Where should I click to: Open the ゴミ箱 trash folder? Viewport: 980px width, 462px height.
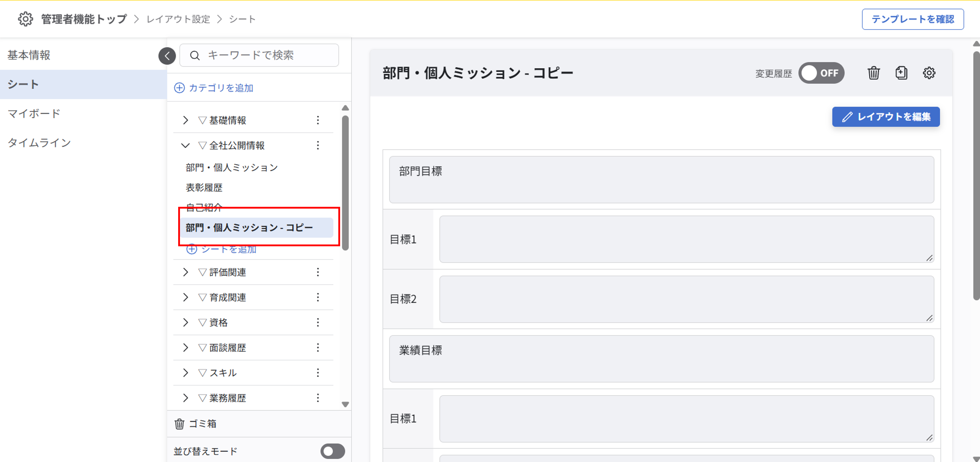point(195,424)
